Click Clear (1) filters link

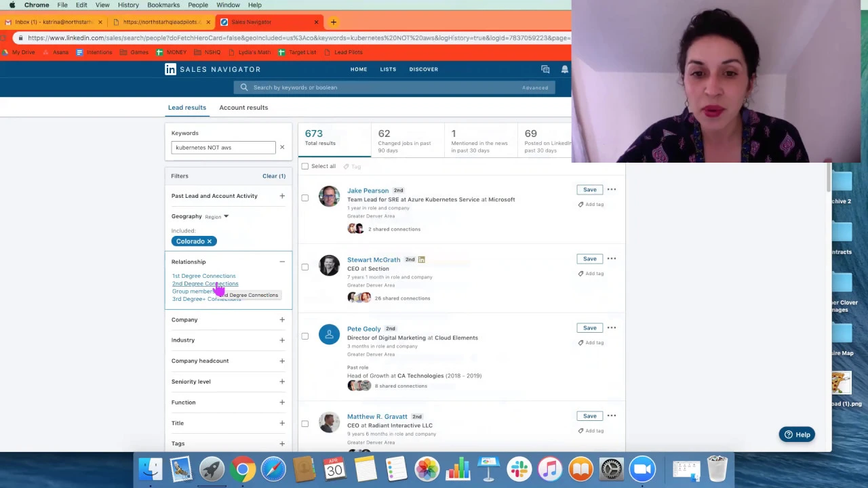pos(274,176)
